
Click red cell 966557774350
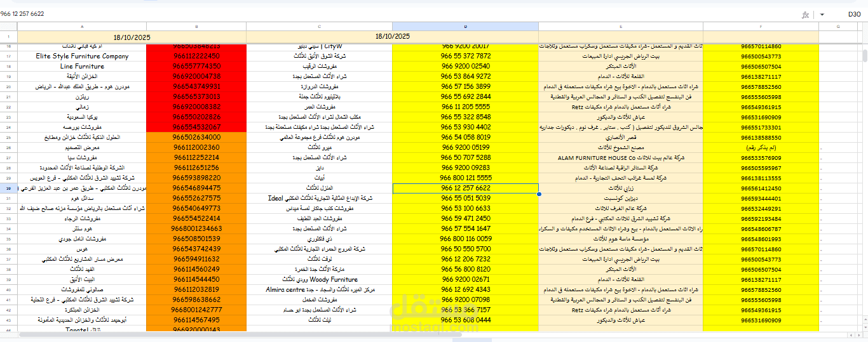(x=196, y=67)
